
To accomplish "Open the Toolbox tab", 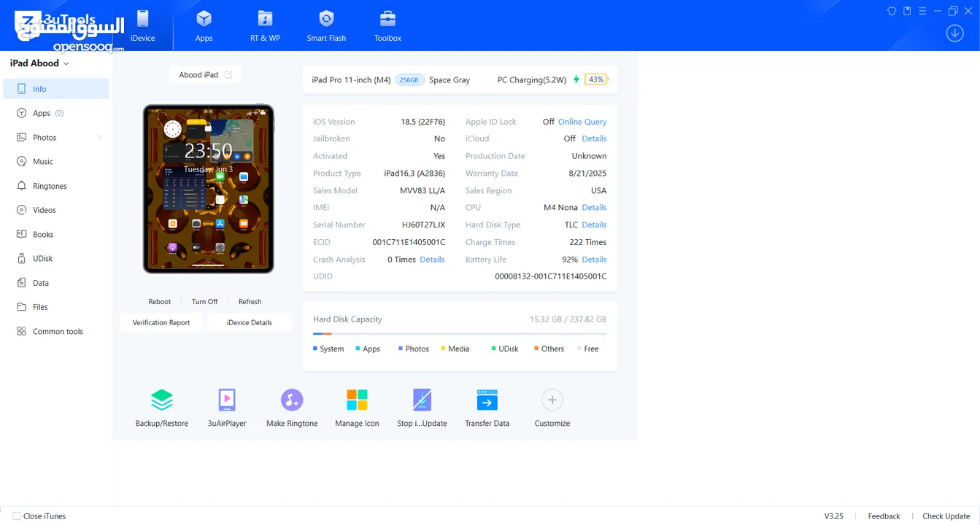I will pos(387,26).
